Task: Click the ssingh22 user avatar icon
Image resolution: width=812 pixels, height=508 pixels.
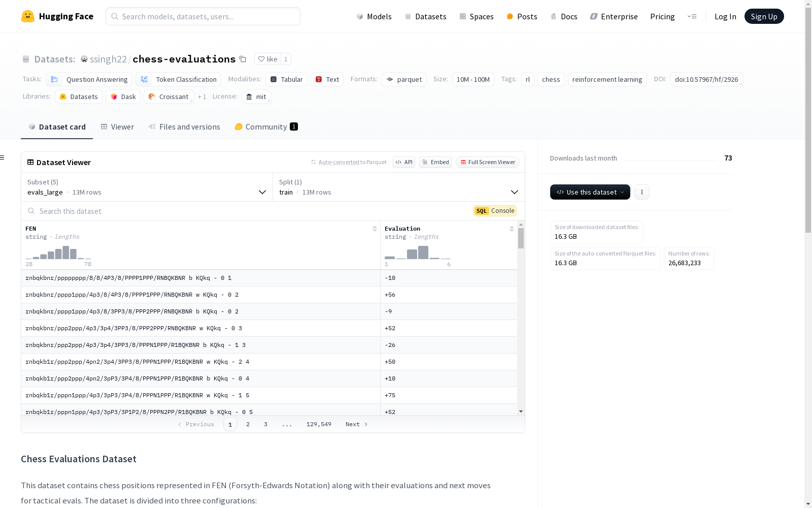Action: tap(84, 59)
